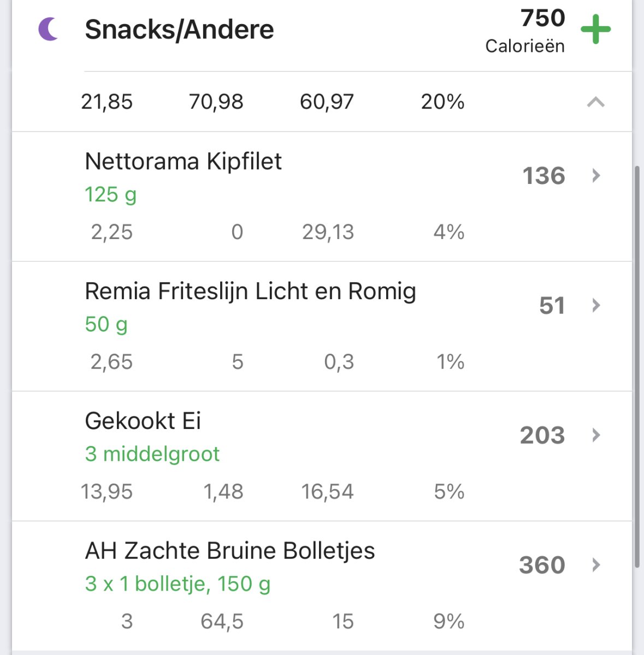Tap the 3 middelgroot portion label
This screenshot has height=655, width=644.
pos(152,454)
